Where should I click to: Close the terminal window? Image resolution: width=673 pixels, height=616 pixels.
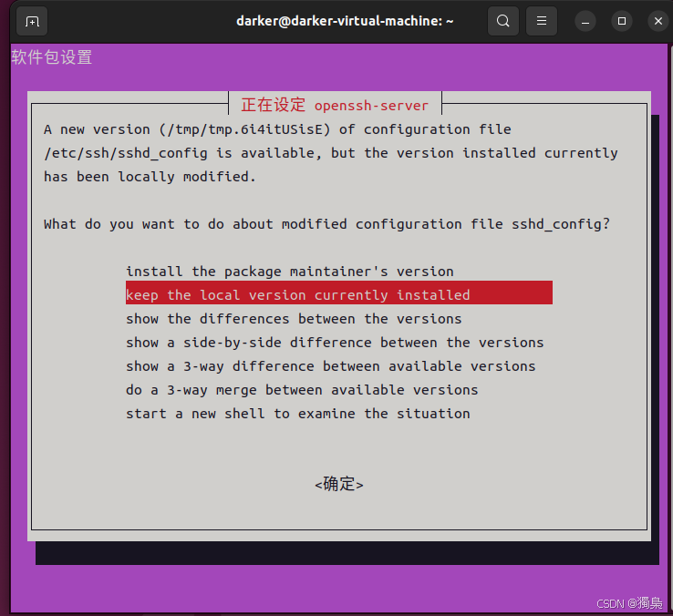tap(658, 21)
